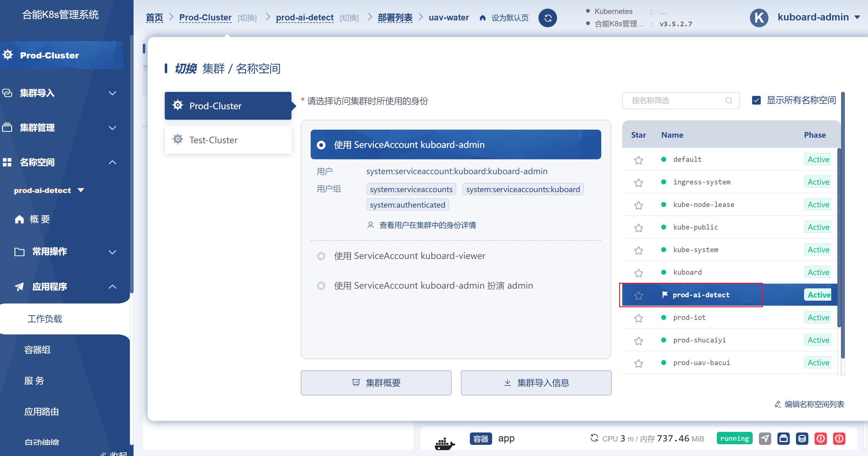
Task: Open 查看用户在集群中的身份详情 link
Action: (422, 225)
